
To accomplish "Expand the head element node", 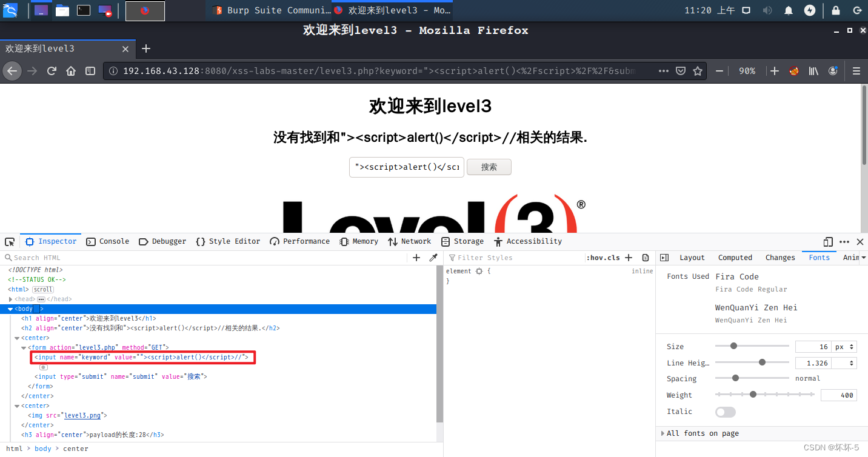I will pyautogui.click(x=11, y=299).
